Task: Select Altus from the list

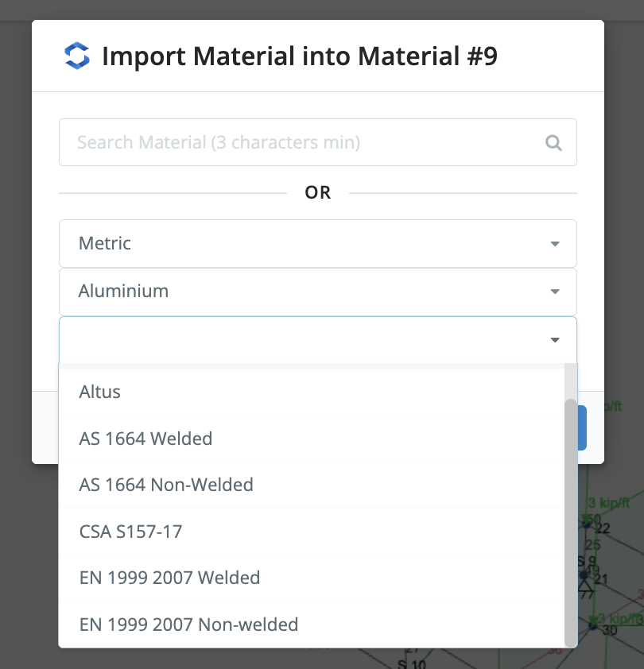Action: point(312,392)
